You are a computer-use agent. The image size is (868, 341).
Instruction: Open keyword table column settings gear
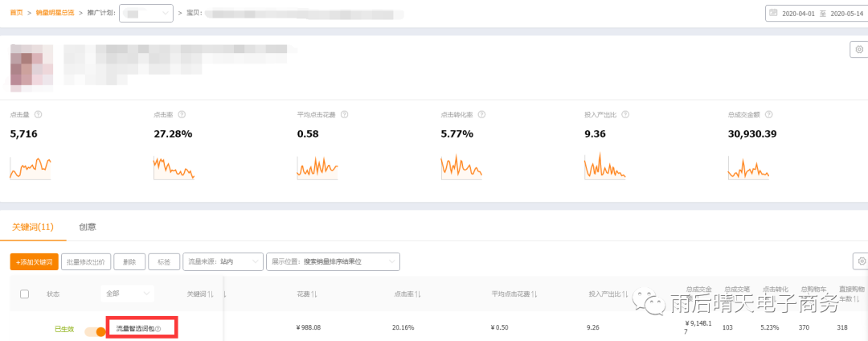861,261
